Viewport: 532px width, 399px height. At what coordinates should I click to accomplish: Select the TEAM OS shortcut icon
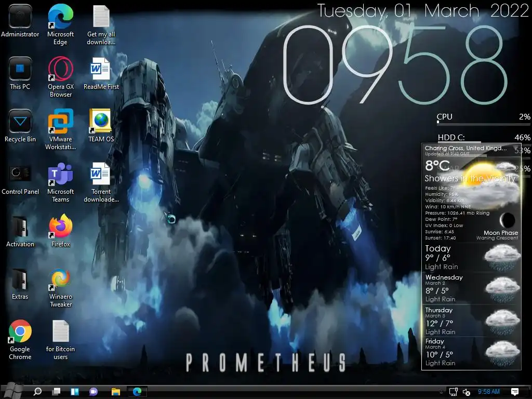click(101, 126)
